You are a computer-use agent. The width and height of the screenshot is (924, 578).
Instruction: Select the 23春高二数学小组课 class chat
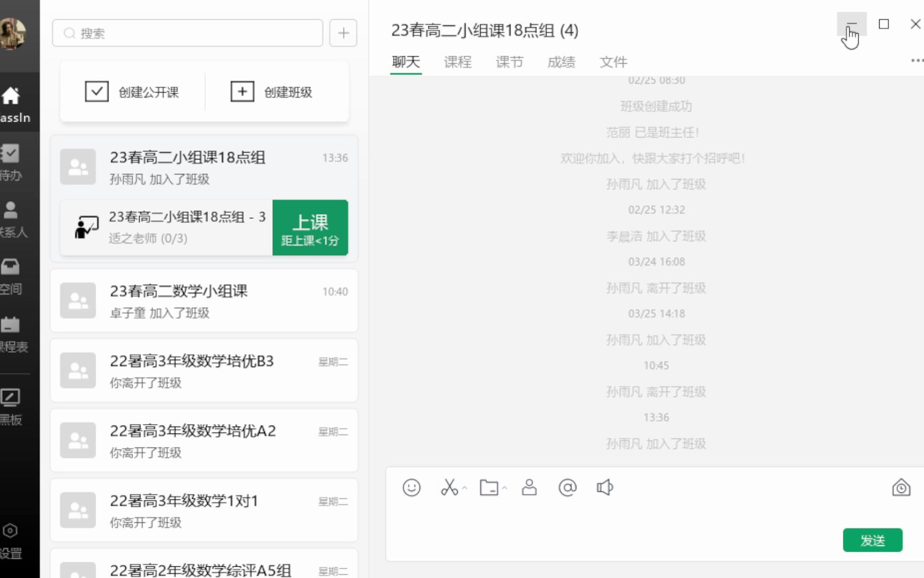pyautogui.click(x=204, y=301)
